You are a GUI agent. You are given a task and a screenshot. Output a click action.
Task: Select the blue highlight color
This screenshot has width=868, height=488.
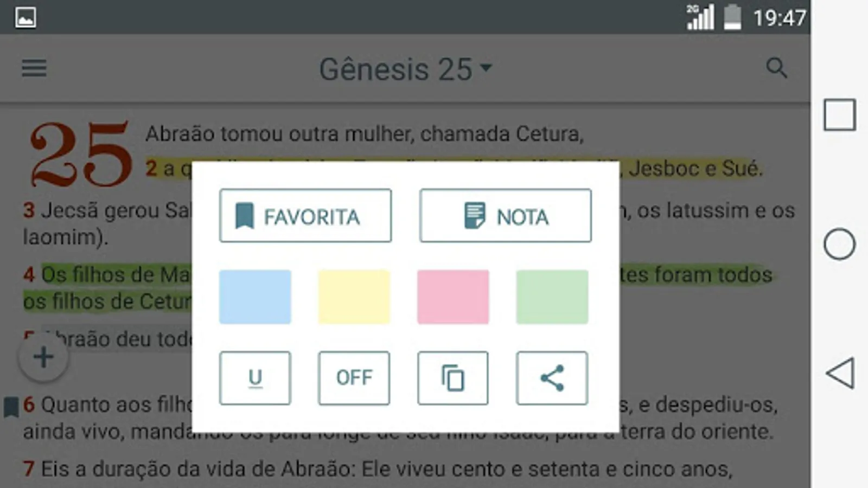click(255, 297)
